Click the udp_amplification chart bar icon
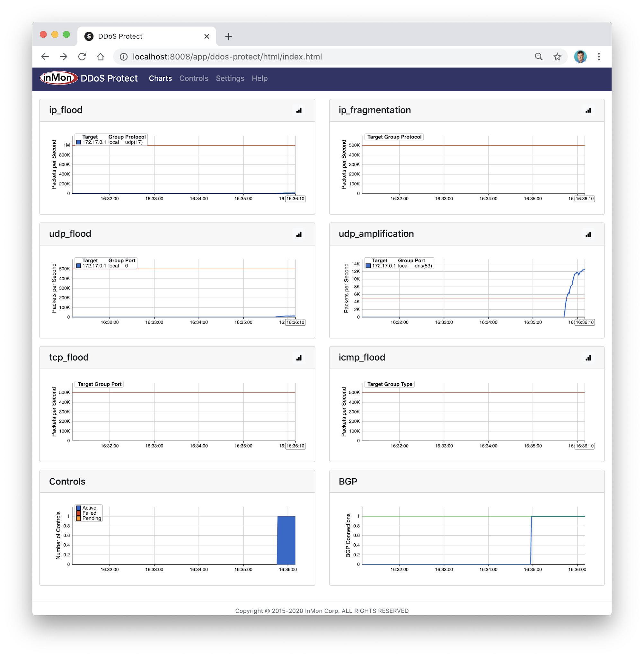Screen dimensions: 644x658 point(588,235)
